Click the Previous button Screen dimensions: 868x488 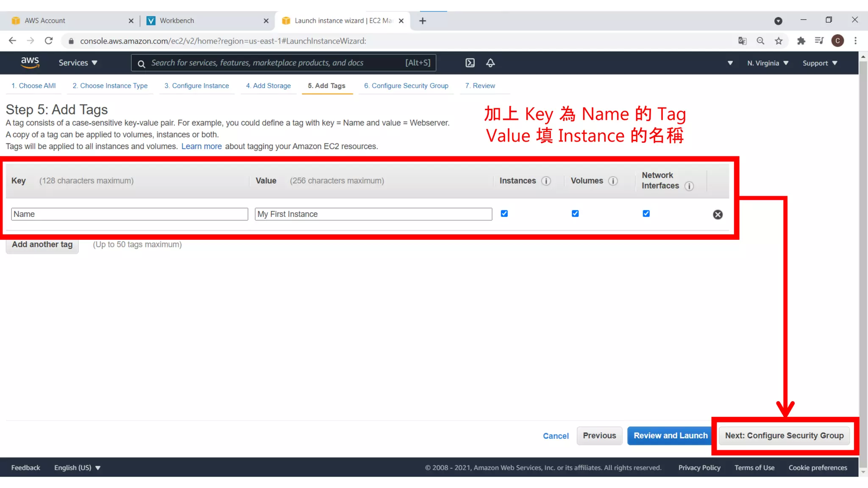(x=599, y=436)
